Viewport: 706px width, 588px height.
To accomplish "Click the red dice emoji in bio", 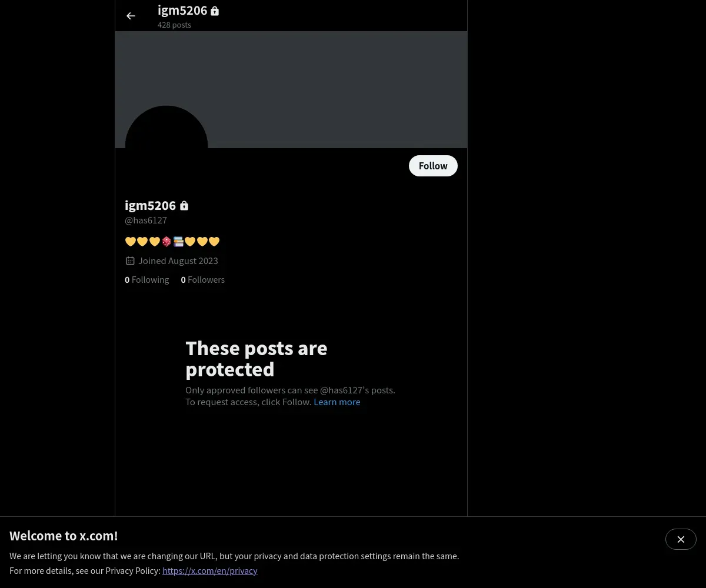I will [x=166, y=241].
